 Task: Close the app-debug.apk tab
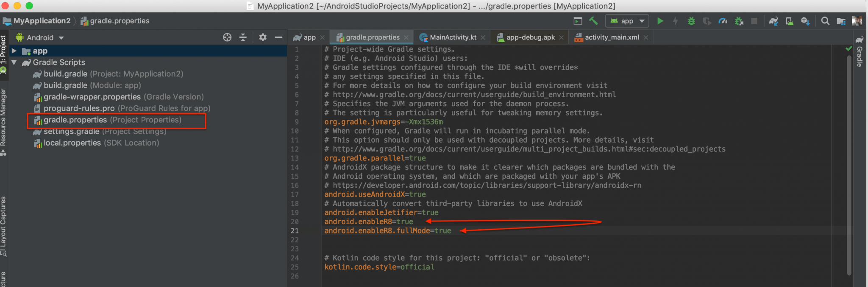561,37
